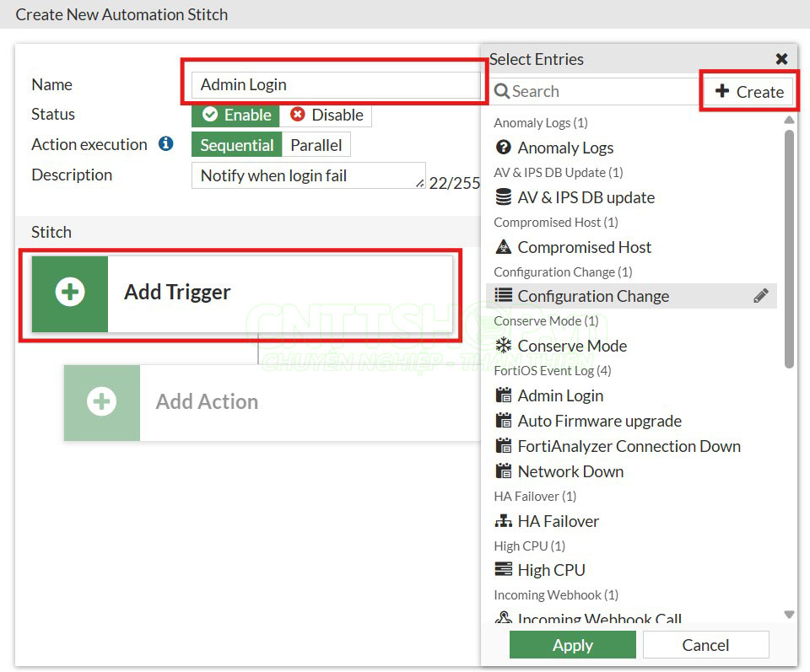Click Cancel in Select Entries panel
The image size is (810, 672).
click(705, 645)
